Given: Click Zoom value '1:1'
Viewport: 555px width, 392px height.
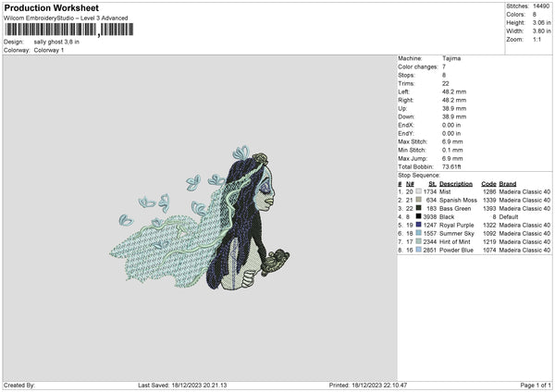Looking at the screenshot, I should 536,39.
